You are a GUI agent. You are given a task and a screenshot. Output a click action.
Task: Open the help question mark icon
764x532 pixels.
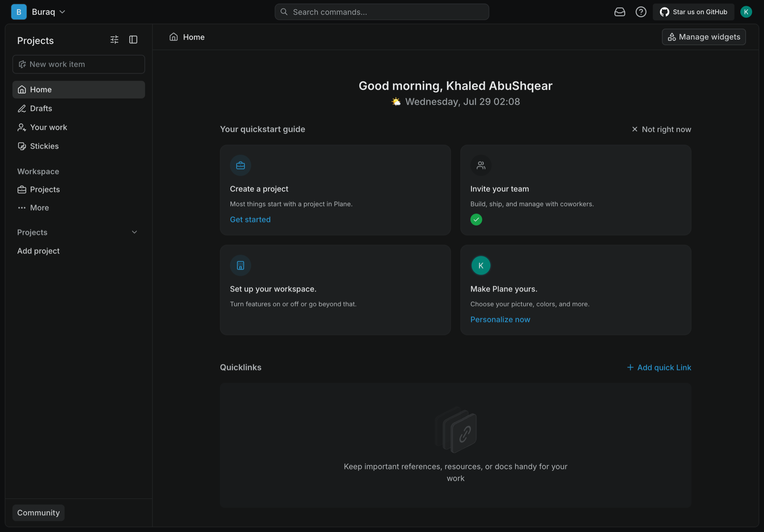[x=641, y=12]
